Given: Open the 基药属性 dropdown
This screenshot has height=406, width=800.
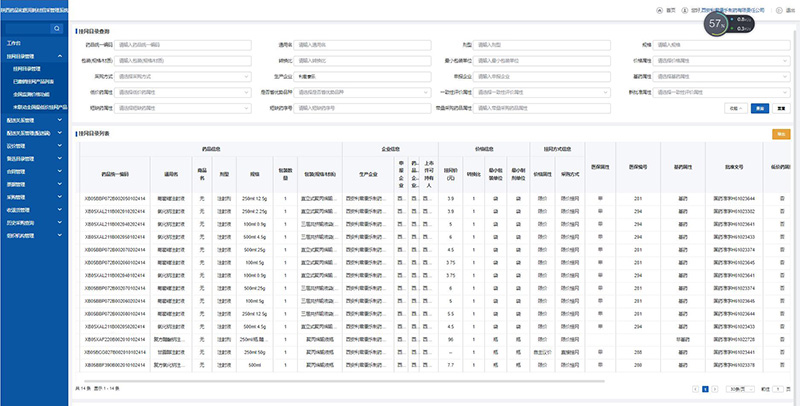Looking at the screenshot, I should 718,75.
